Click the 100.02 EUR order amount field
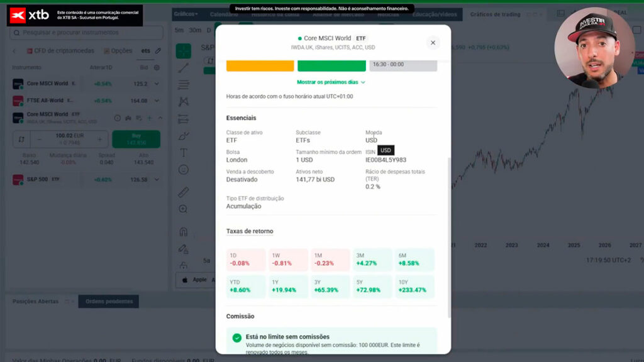This screenshot has width=644, height=362. (x=69, y=139)
